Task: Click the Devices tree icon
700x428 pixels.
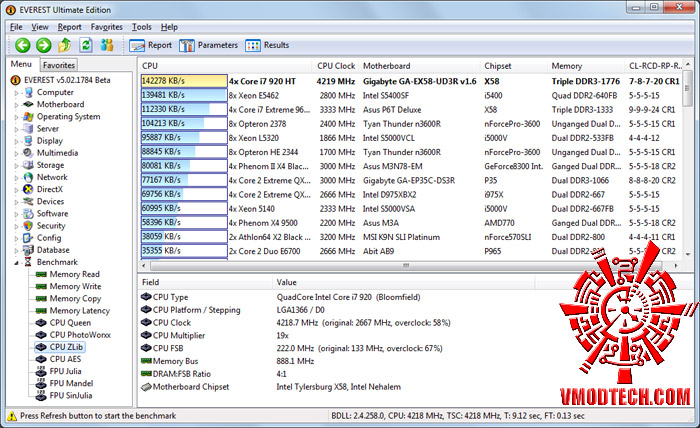Action: point(28,201)
